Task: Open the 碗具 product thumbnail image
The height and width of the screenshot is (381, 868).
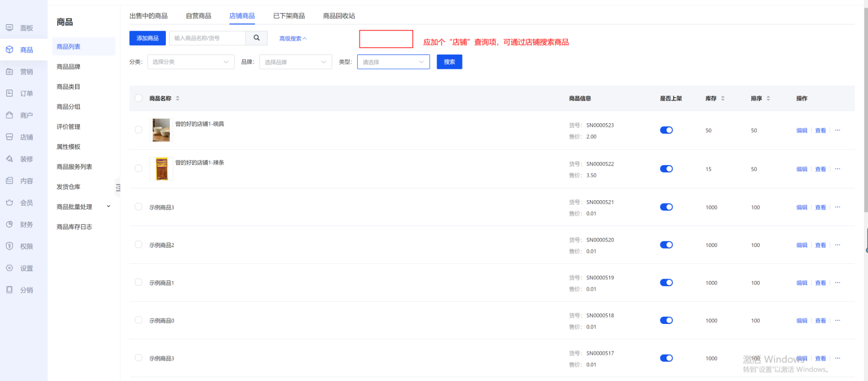Action: click(x=161, y=130)
